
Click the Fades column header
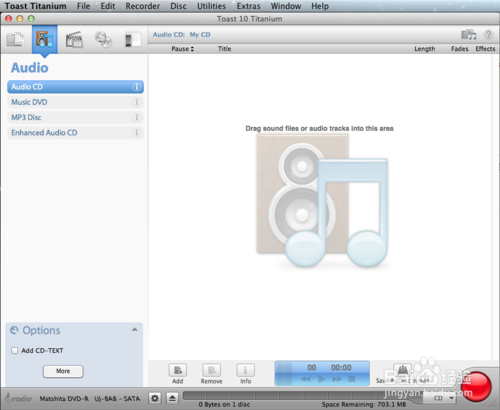[460, 49]
